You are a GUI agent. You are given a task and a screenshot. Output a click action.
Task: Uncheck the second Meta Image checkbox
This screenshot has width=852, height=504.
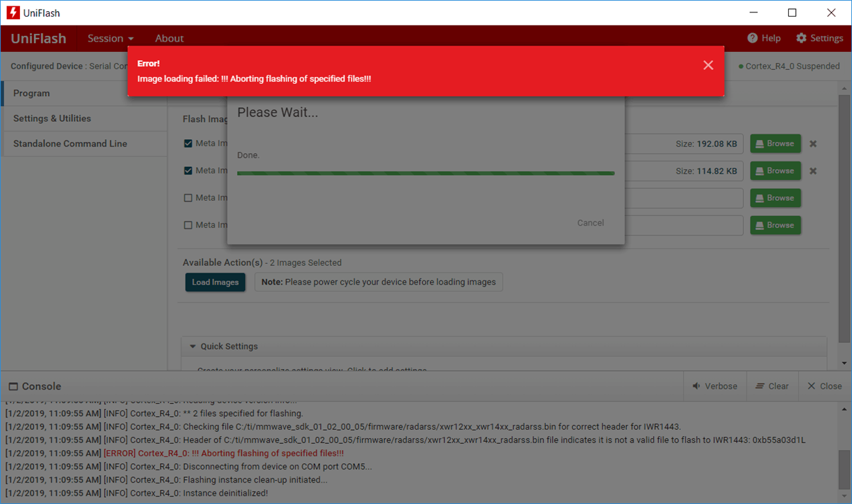point(188,170)
